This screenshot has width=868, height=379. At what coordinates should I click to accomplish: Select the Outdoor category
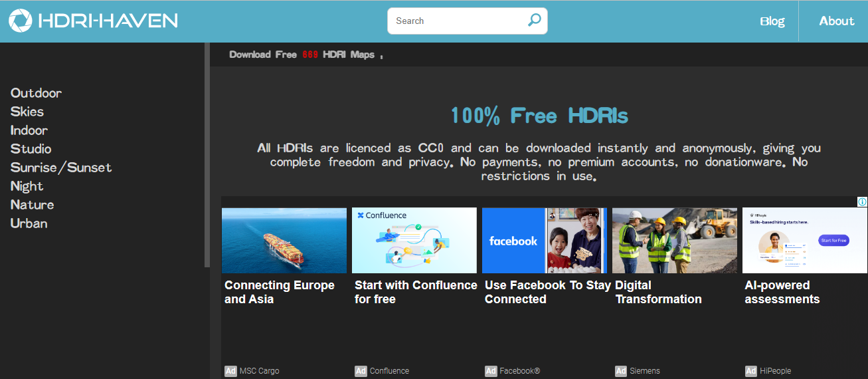tap(36, 93)
